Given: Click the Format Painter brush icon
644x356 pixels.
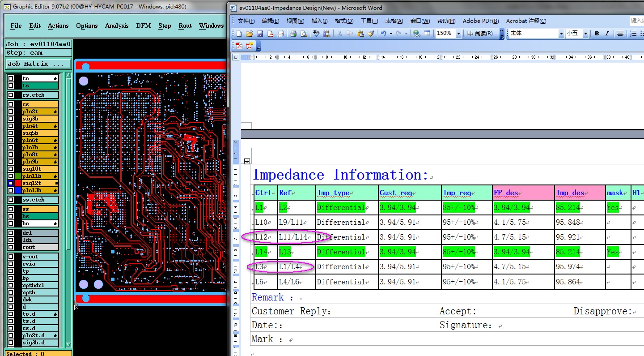Looking at the screenshot, I should click(x=371, y=34).
